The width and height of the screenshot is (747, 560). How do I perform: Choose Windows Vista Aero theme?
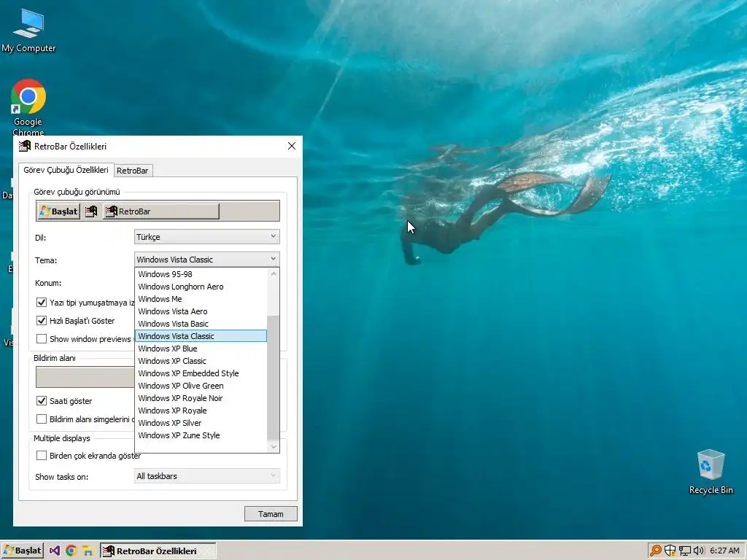pos(201,311)
